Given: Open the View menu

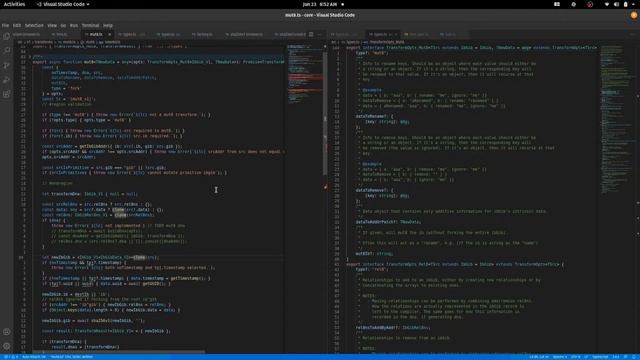Looking at the screenshot, I should click(52, 25).
